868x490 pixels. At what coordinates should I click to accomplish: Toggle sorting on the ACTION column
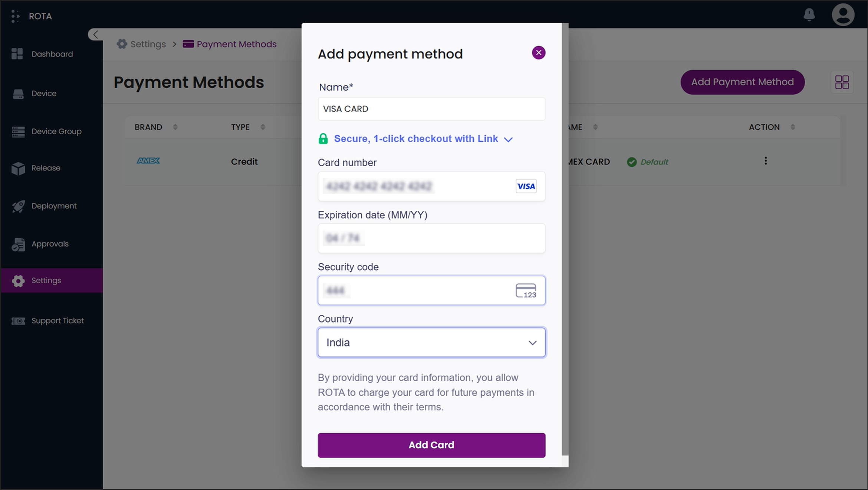[793, 127]
